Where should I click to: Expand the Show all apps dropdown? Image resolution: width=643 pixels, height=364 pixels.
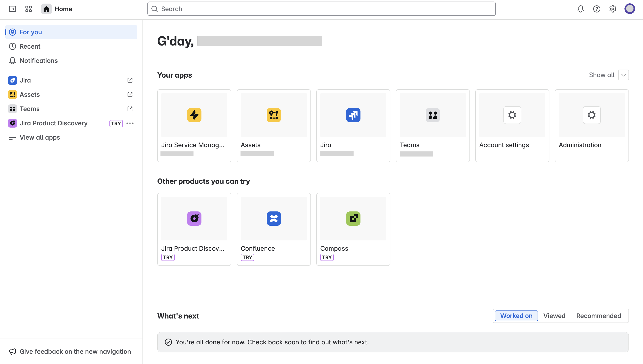click(624, 75)
